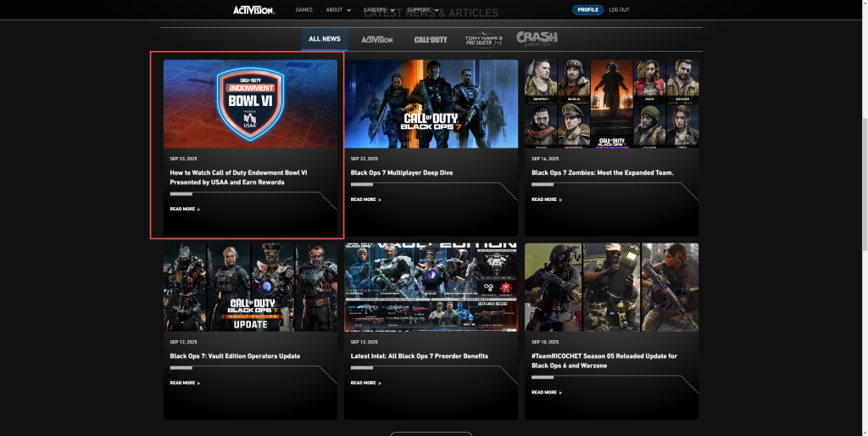The height and width of the screenshot is (436, 868).
Task: Open Preorder Benefits Vault Edition thumbnail
Action: tap(431, 287)
